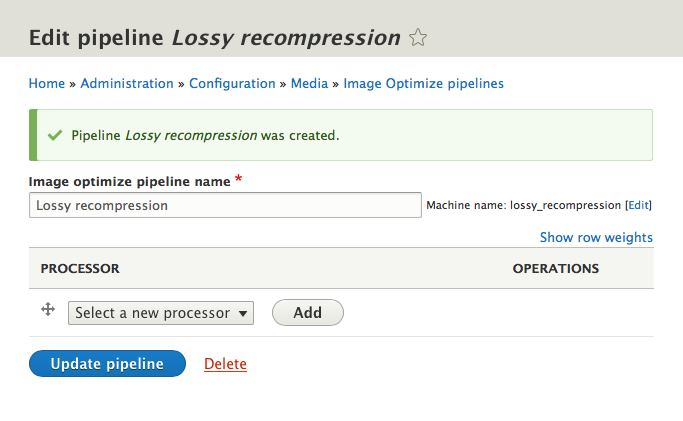This screenshot has width=683, height=421.
Task: Click the green checkmark status icon
Action: click(55, 135)
